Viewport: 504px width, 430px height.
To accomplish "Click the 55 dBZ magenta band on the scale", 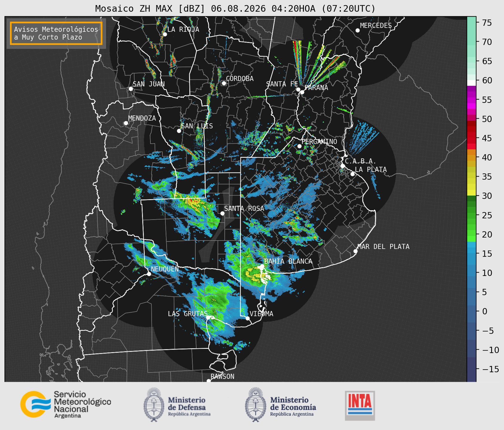I will point(471,100).
